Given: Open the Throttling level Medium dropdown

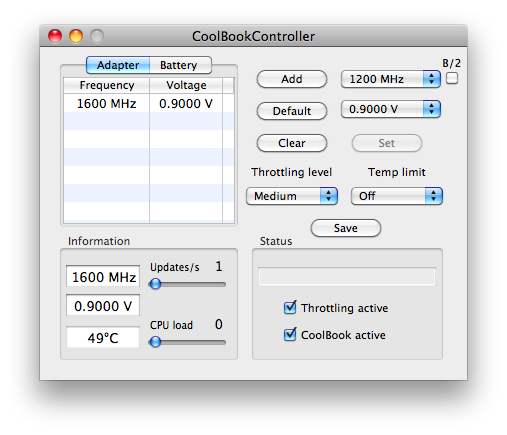Looking at the screenshot, I should [x=292, y=196].
